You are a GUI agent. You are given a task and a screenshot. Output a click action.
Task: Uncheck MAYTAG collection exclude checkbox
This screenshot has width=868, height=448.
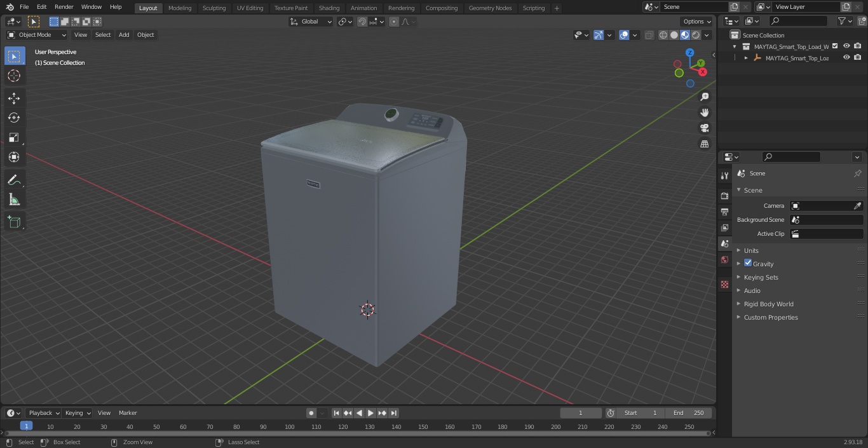[835, 46]
